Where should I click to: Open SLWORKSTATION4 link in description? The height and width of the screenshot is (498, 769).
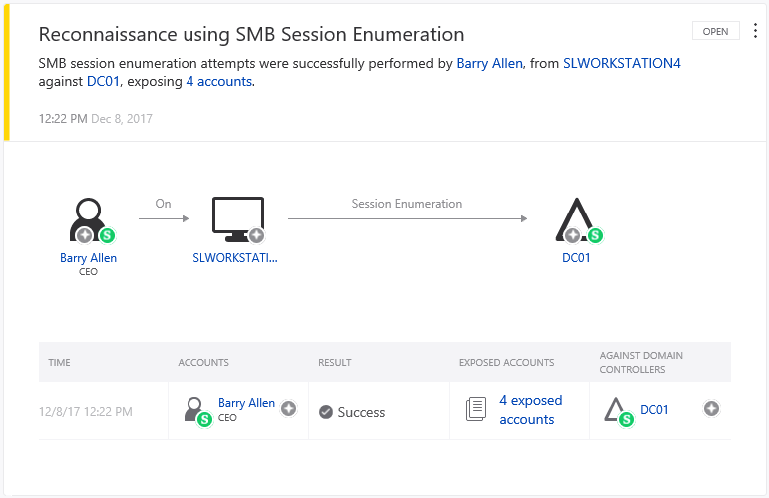tap(622, 63)
